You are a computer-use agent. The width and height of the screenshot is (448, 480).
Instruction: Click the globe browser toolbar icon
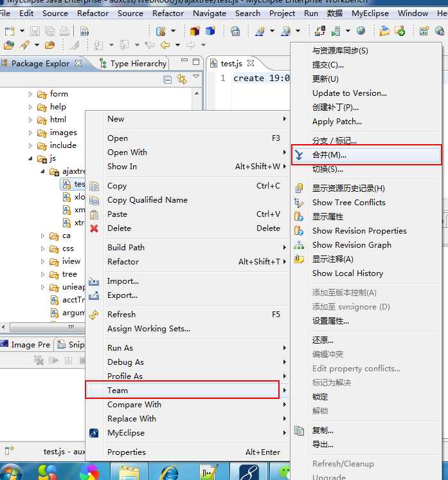[361, 31]
